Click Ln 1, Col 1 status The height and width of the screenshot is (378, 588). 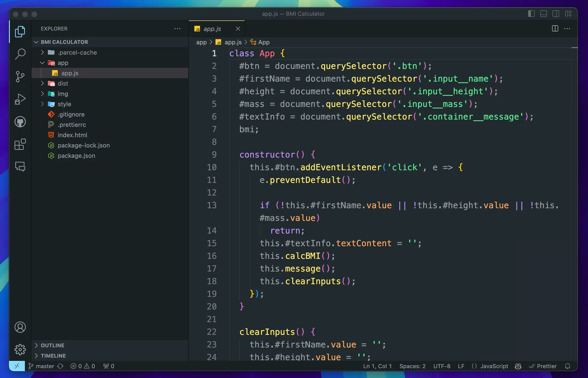click(377, 366)
